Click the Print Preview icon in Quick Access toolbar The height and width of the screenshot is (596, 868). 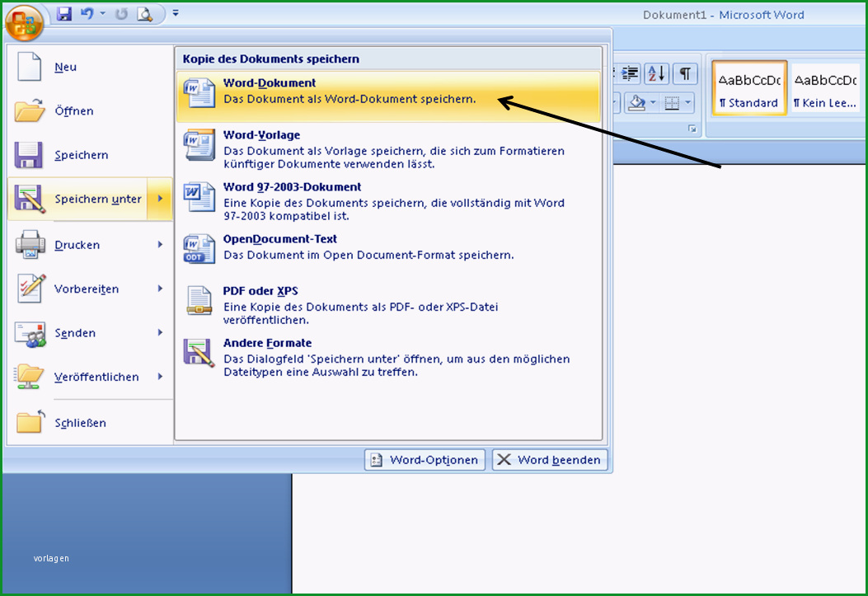click(x=144, y=14)
